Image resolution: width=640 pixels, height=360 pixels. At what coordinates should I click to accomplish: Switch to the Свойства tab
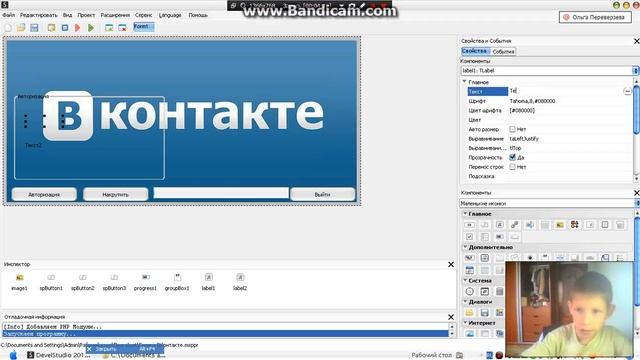(x=475, y=51)
